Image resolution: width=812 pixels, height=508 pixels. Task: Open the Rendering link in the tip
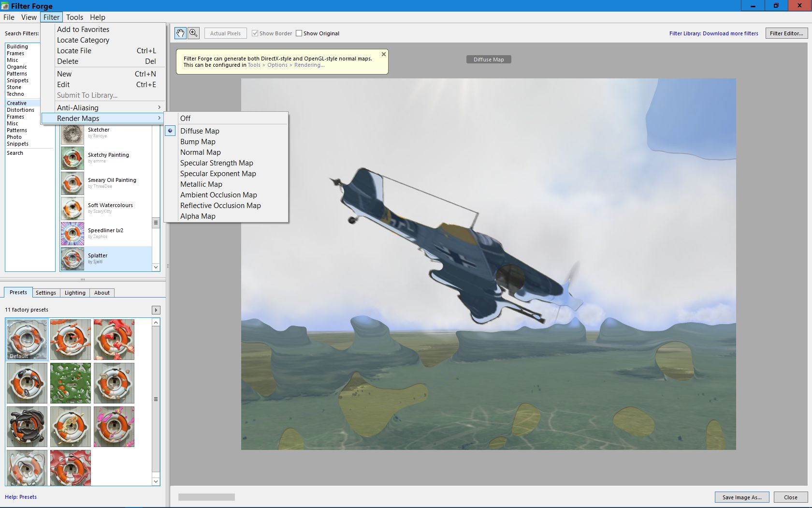tap(309, 65)
